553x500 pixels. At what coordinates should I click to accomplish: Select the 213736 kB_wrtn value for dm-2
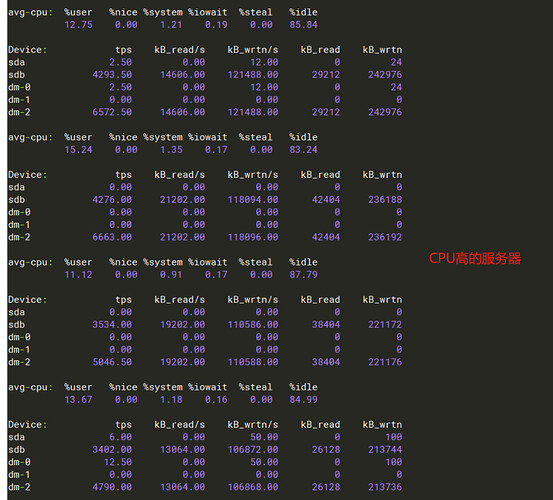[x=385, y=487]
